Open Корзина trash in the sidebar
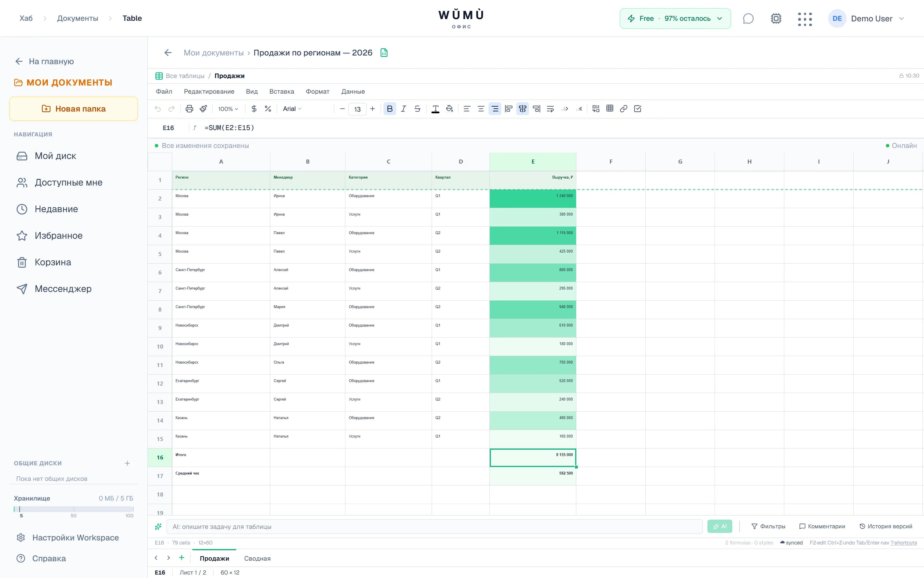The height and width of the screenshot is (578, 924). (74, 262)
